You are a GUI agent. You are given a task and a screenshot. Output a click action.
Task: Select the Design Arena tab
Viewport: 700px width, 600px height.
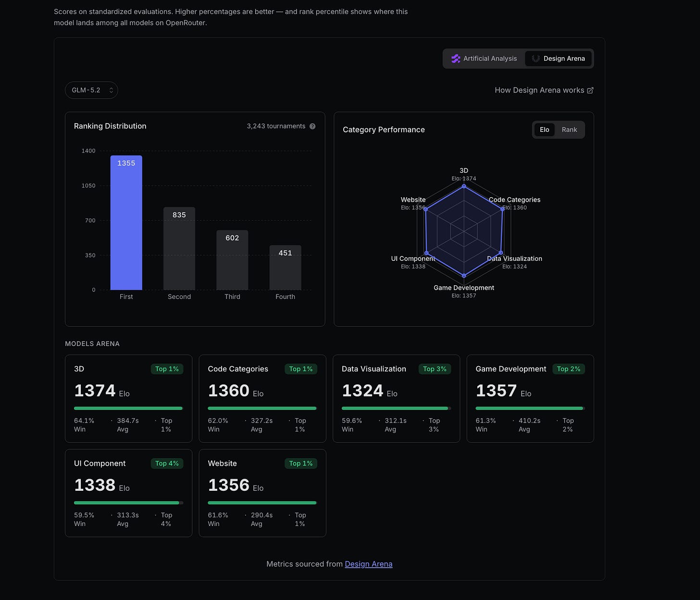click(559, 59)
